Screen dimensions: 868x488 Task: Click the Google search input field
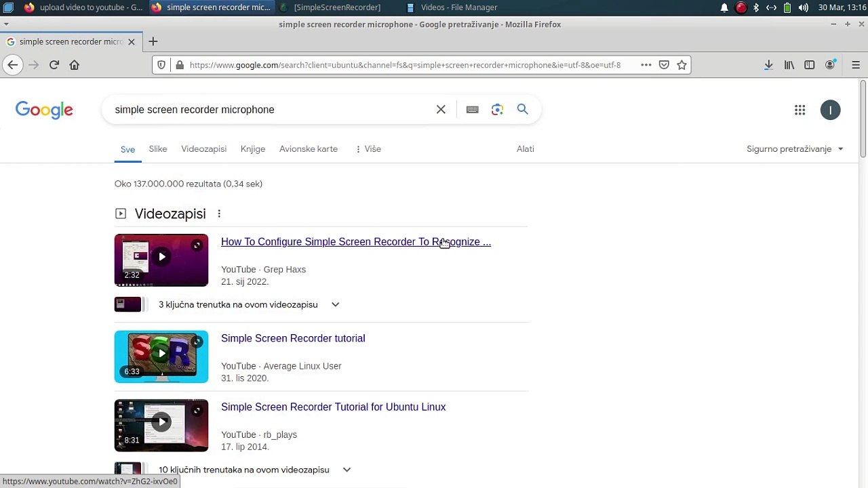point(271,110)
